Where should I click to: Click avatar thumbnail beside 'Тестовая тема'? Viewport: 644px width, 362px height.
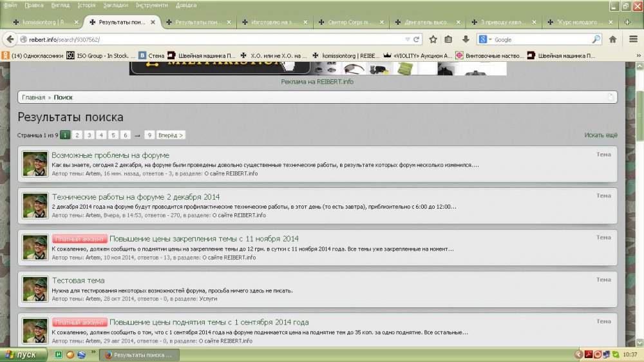(x=35, y=290)
